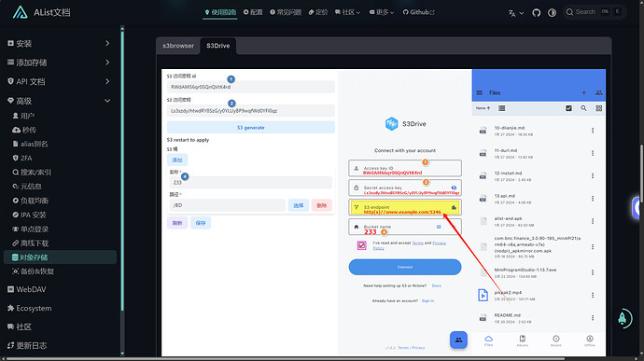
Task: Switch to the s3browser tab
Action: [178, 46]
